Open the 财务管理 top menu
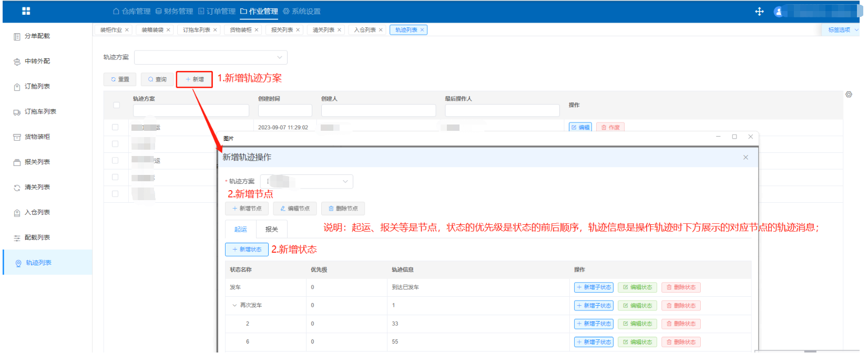Screen dimensions: 868x363 pos(174,12)
